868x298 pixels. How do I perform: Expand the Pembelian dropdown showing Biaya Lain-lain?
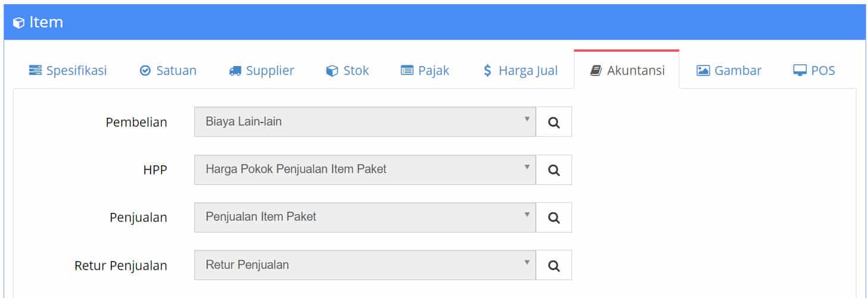click(365, 122)
